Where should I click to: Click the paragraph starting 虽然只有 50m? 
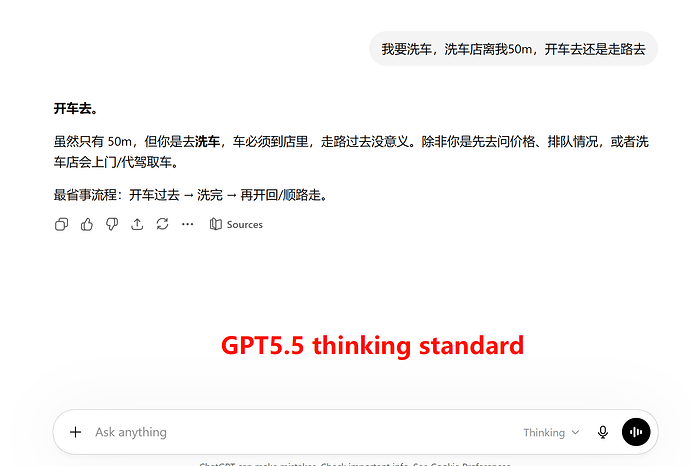point(351,152)
